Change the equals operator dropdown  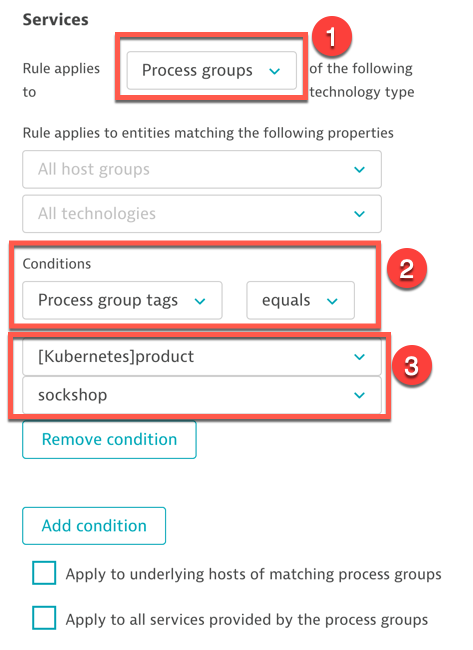(x=301, y=300)
